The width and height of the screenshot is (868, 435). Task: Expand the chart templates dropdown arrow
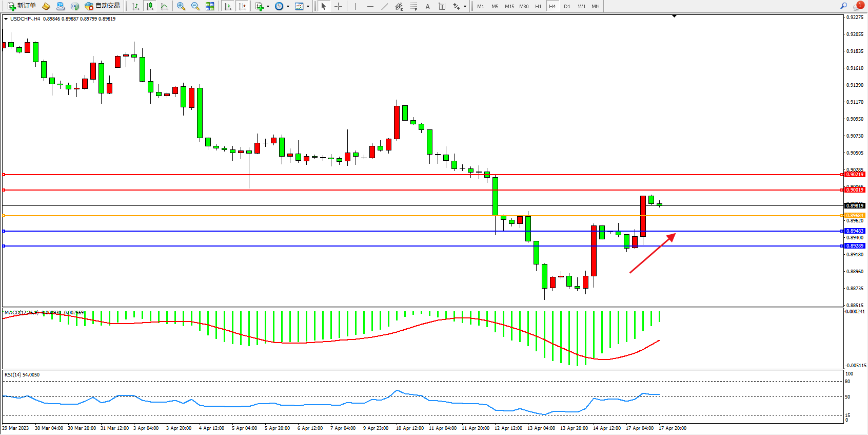tap(308, 7)
